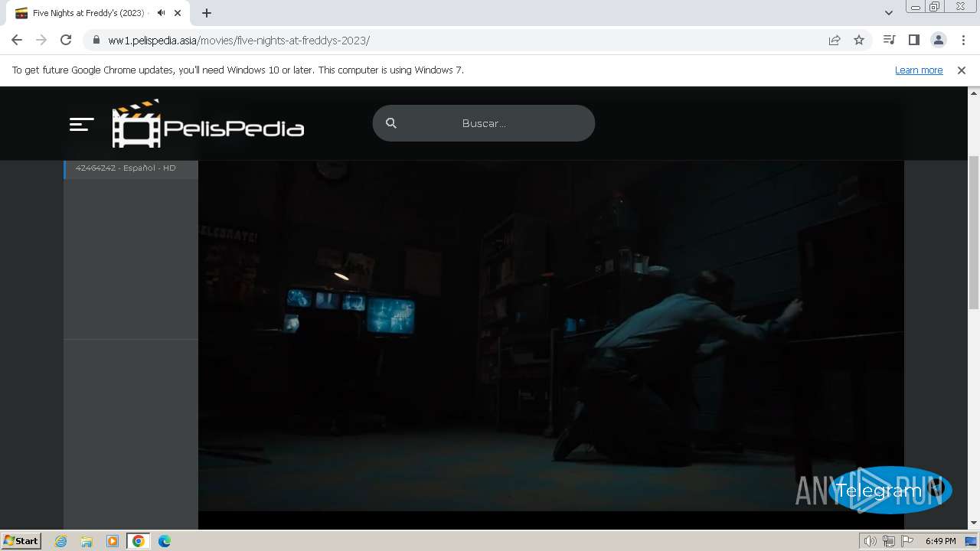Focus the Buscar search field
The image size is (980, 551).
coord(484,123)
